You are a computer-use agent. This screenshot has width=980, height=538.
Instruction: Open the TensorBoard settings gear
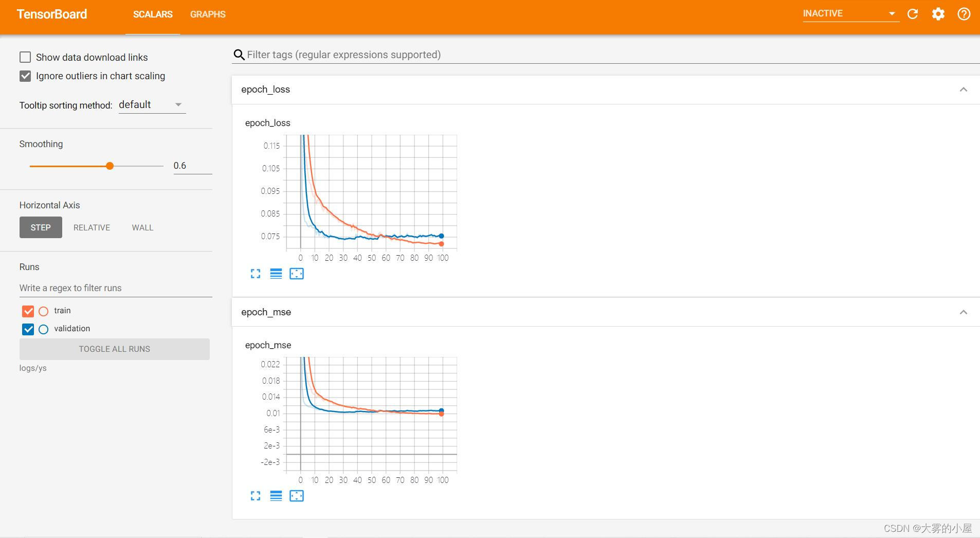[938, 14]
